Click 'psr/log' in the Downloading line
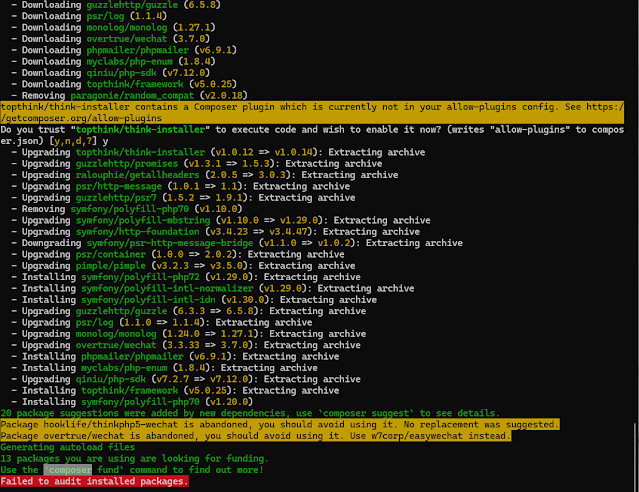639x492 pixels. tap(105, 16)
